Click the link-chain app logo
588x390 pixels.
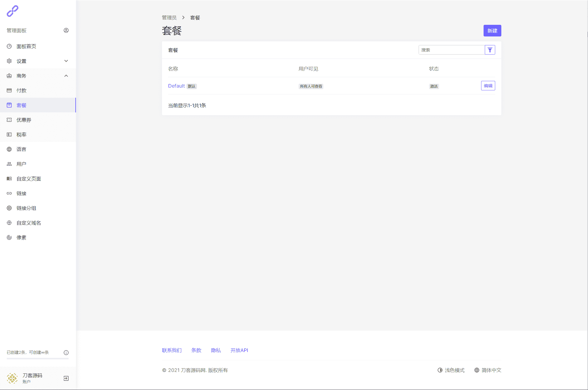click(13, 11)
